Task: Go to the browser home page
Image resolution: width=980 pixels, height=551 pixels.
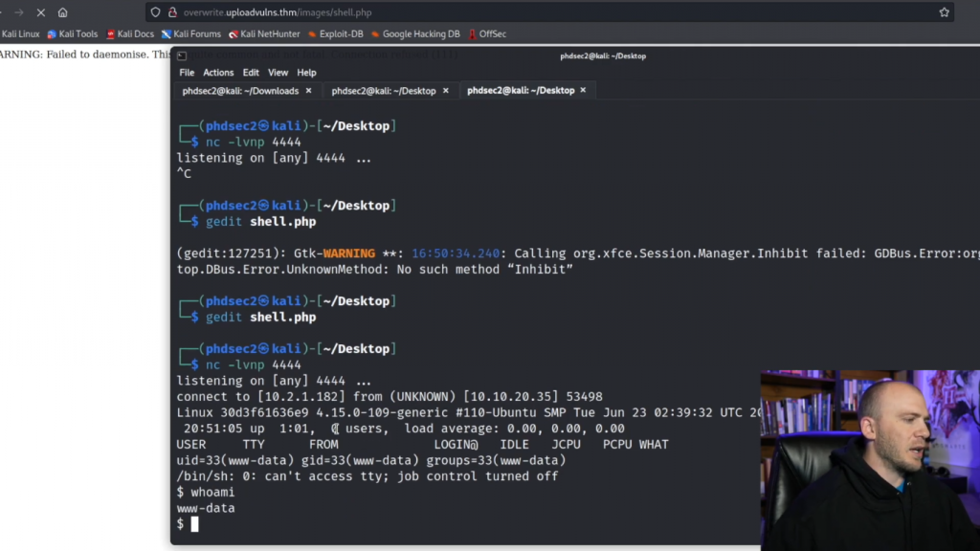Action: [62, 12]
